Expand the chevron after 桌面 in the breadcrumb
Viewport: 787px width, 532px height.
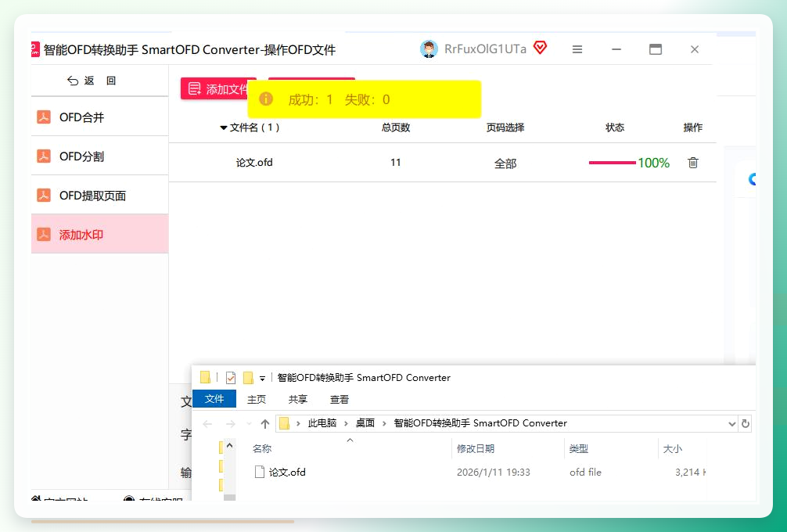coord(384,423)
